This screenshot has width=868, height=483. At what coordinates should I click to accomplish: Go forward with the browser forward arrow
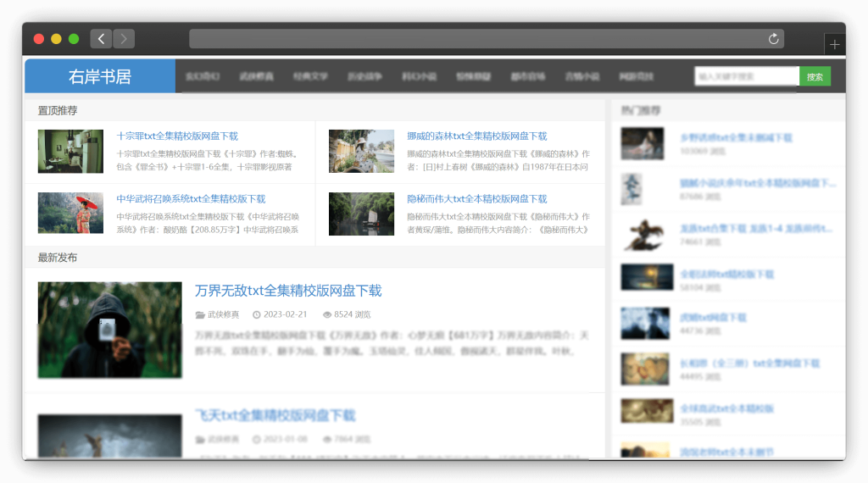click(124, 39)
